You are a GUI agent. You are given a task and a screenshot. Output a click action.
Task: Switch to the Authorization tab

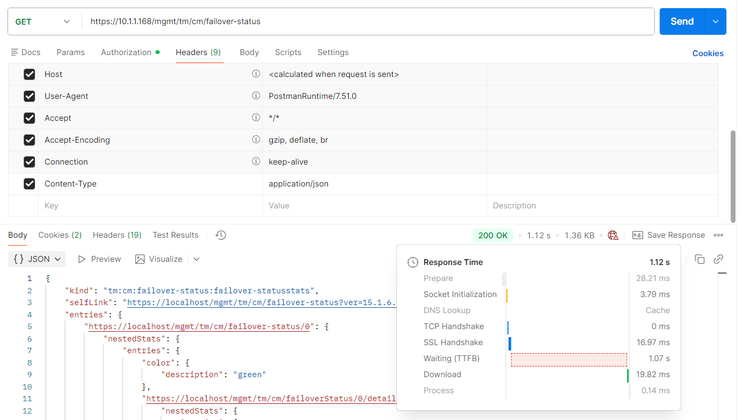click(x=129, y=52)
